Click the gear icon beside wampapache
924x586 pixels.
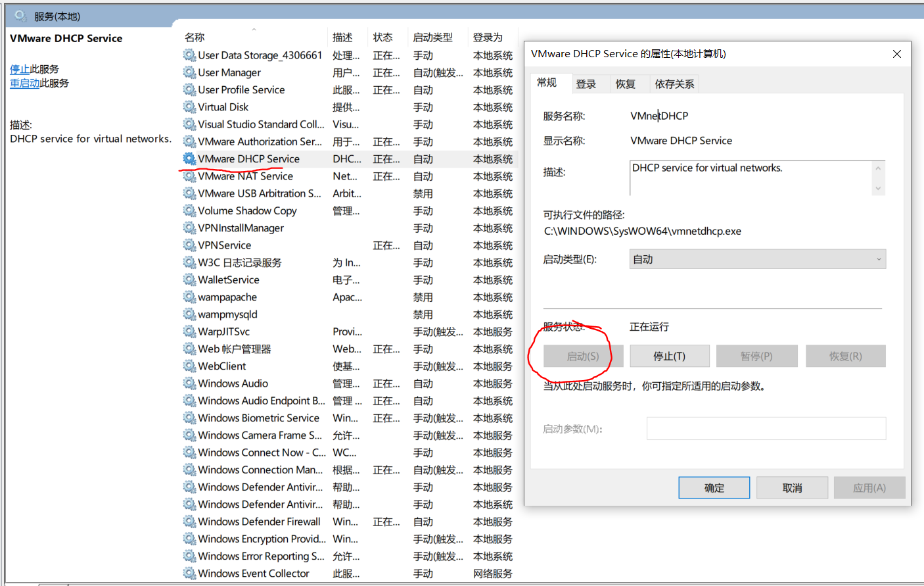point(190,297)
